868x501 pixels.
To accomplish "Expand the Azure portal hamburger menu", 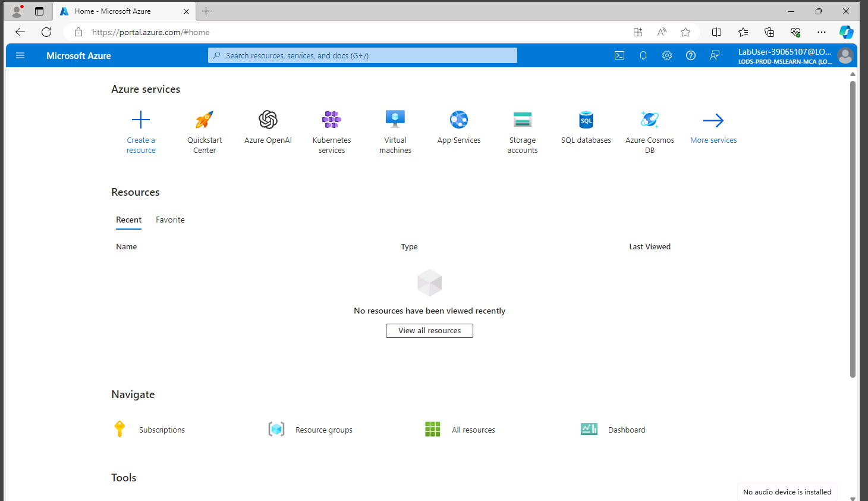I will point(20,55).
